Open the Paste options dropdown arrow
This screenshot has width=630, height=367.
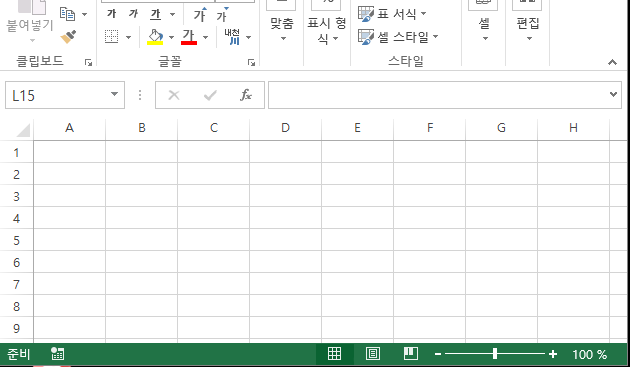(x=32, y=40)
